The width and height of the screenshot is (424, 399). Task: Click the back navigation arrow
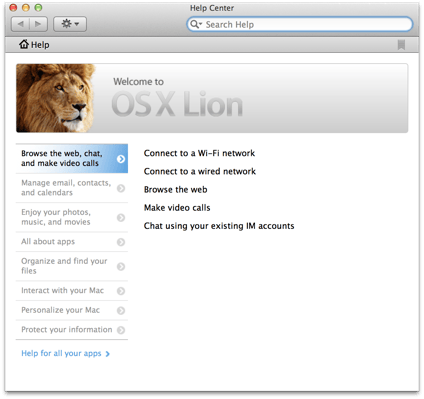click(x=21, y=24)
